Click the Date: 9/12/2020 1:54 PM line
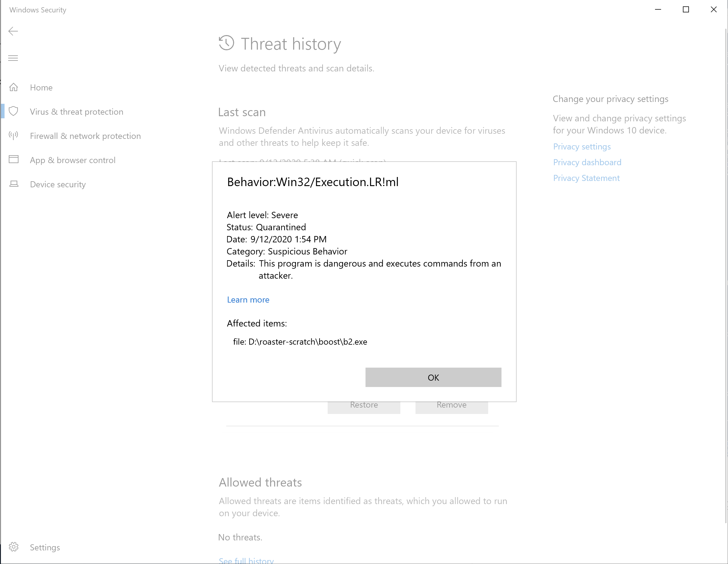This screenshot has height=564, width=728. click(277, 240)
